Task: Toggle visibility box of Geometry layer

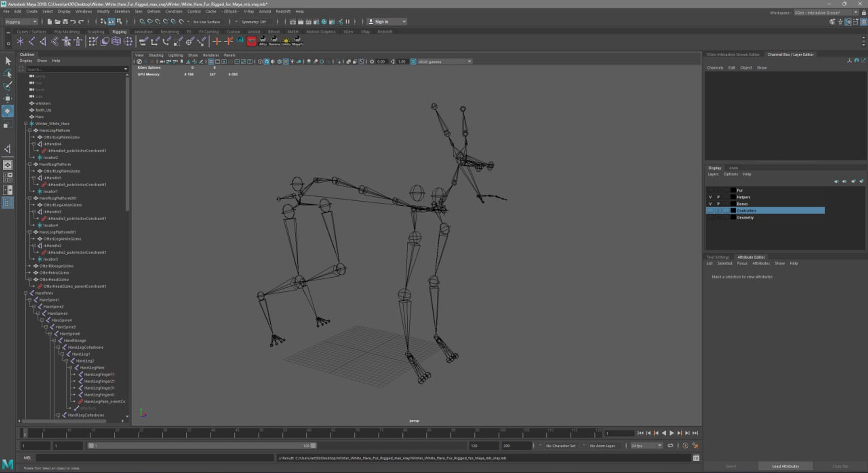Action: pyautogui.click(x=710, y=218)
